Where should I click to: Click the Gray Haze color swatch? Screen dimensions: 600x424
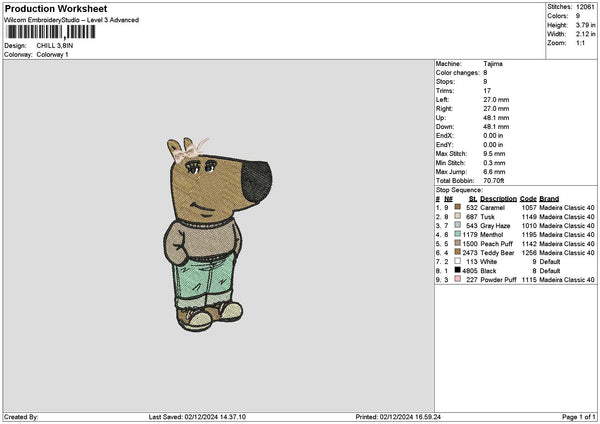(x=457, y=225)
